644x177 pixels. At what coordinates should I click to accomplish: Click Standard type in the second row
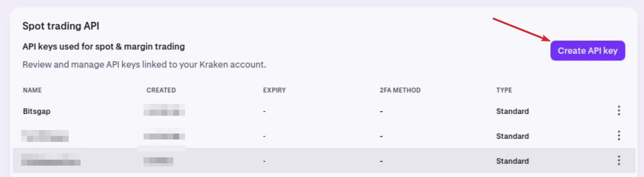[x=512, y=136]
